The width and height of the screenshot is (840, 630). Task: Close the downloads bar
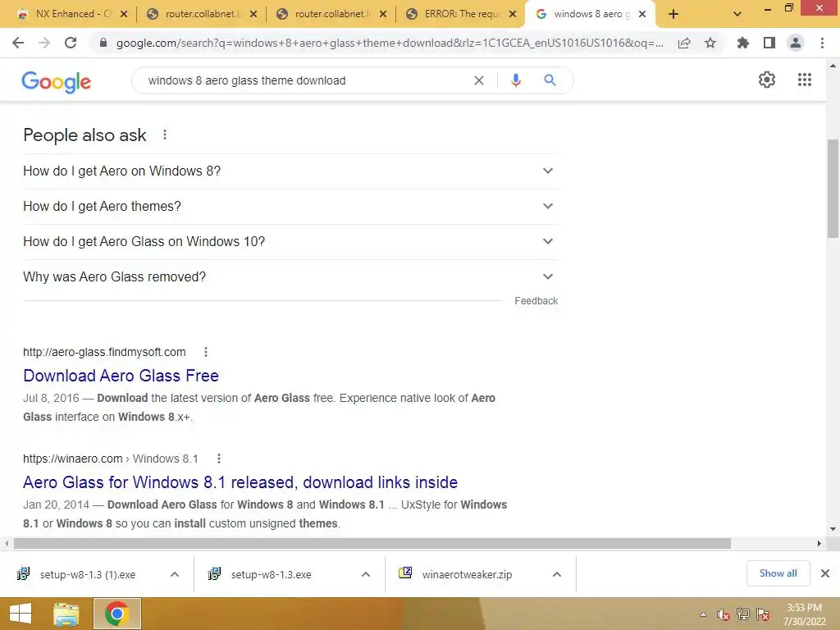[825, 573]
